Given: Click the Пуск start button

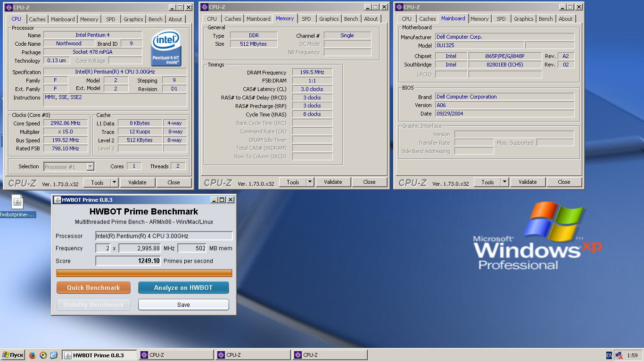Looking at the screenshot, I should coord(13,355).
